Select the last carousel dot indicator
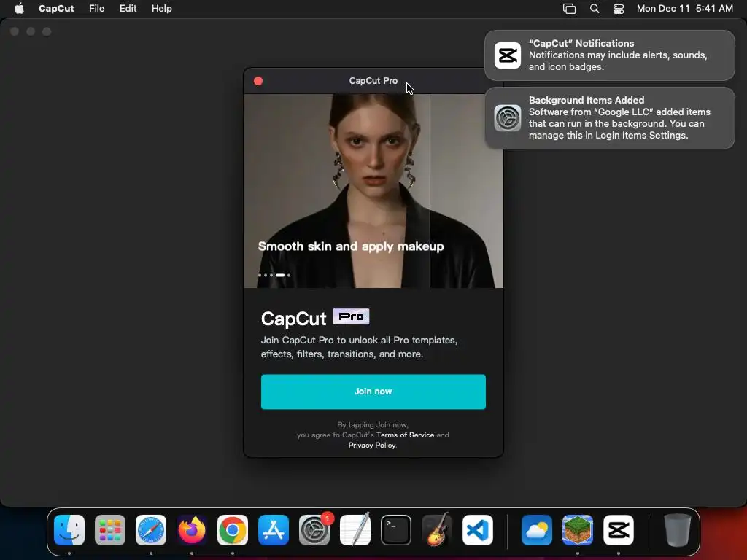 289,275
